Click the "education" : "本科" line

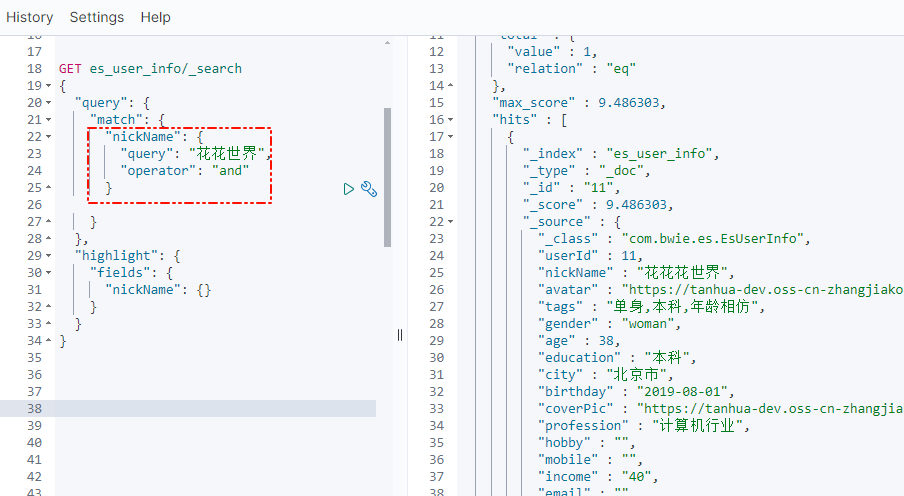[617, 358]
